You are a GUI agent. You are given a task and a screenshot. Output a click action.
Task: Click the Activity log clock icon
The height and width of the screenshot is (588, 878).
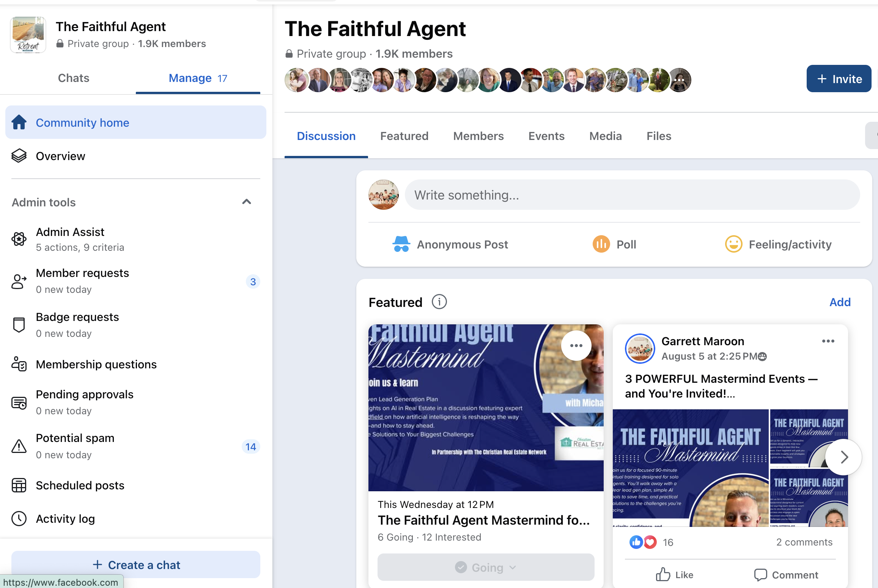coord(19,519)
